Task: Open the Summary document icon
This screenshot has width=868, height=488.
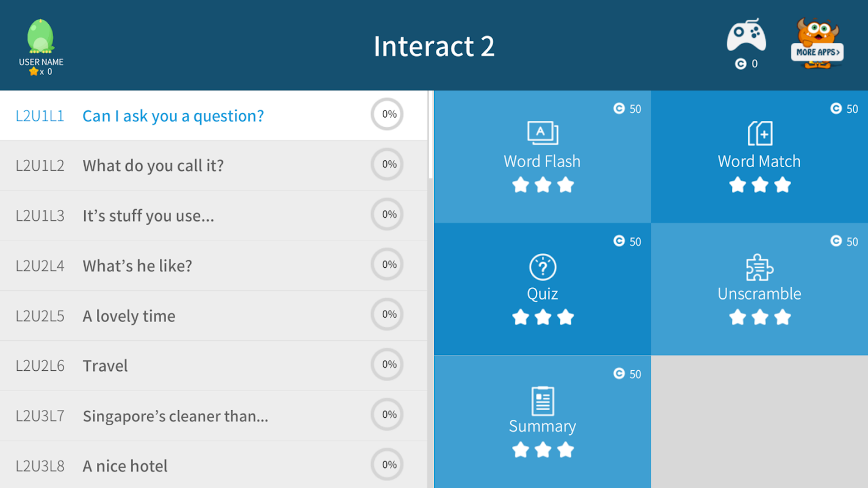Action: coord(542,401)
